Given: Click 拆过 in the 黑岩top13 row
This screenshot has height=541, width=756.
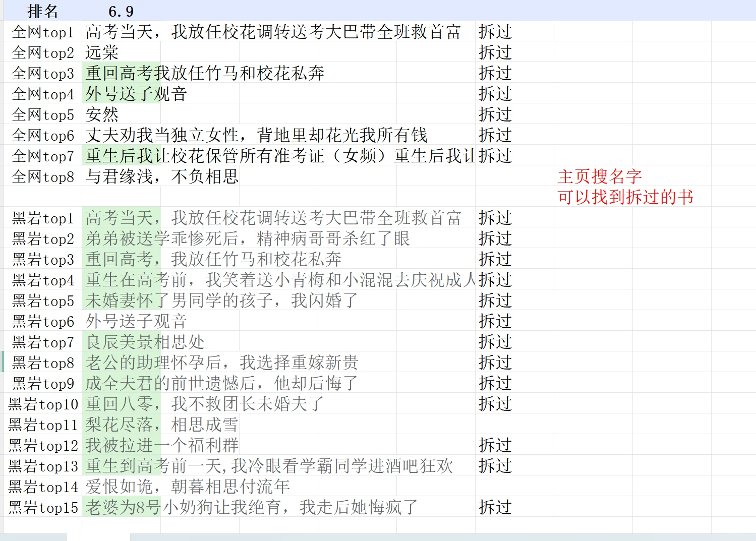Looking at the screenshot, I should (495, 466).
